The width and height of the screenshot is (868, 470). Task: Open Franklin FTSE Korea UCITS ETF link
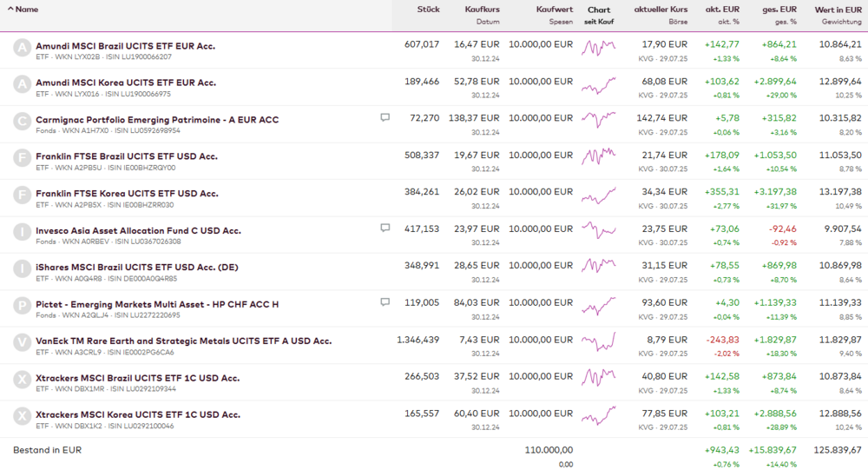click(x=127, y=193)
